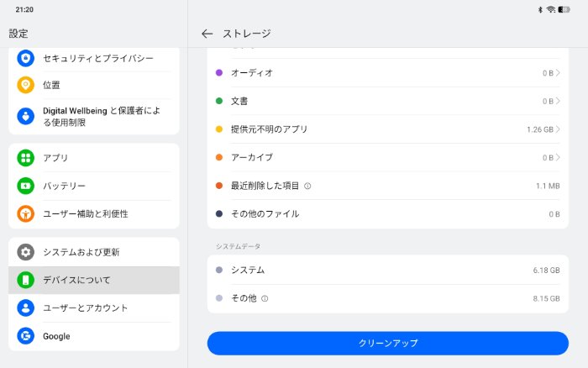Expand 提供元不明のアプリ chevron arrow

pos(558,129)
